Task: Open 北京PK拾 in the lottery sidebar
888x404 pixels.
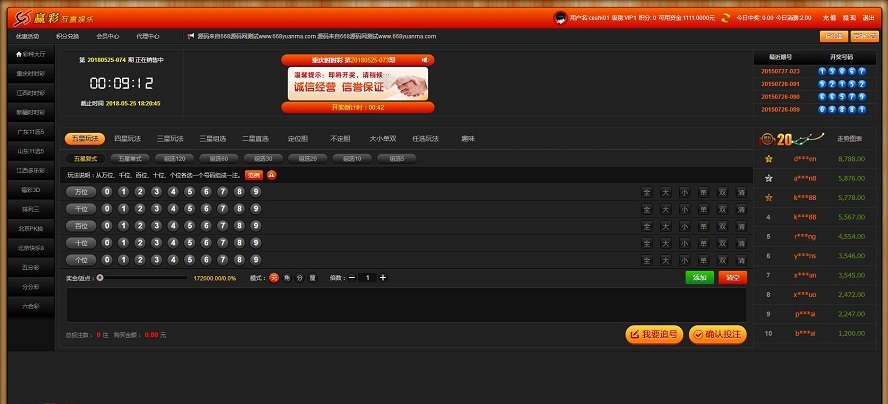Action: 30,229
